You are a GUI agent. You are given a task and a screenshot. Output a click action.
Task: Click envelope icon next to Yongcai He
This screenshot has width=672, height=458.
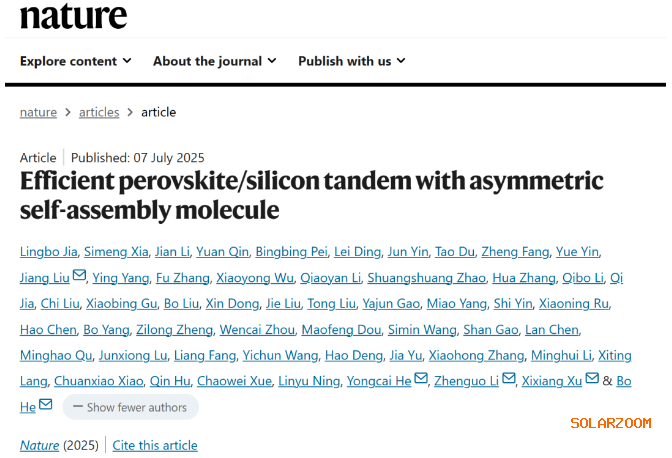coord(420,379)
